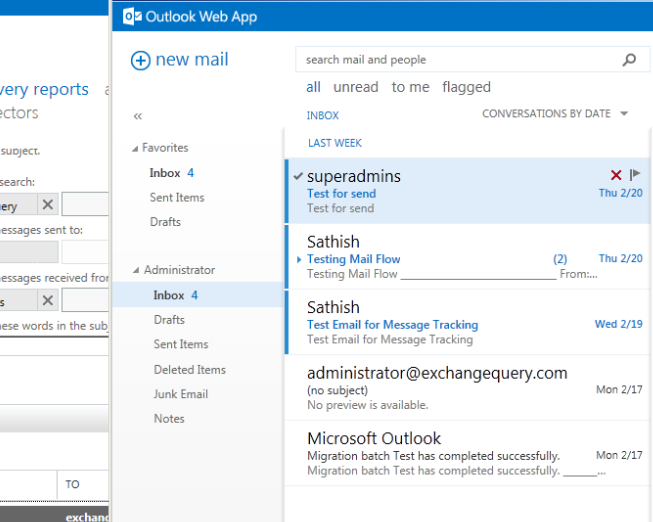The height and width of the screenshot is (522, 653).
Task: Open Drafts under Favorites
Action: pos(165,222)
